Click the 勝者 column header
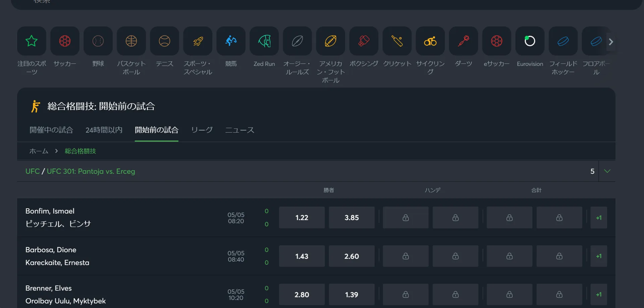Viewport: 644px width, 308px height. coord(329,190)
